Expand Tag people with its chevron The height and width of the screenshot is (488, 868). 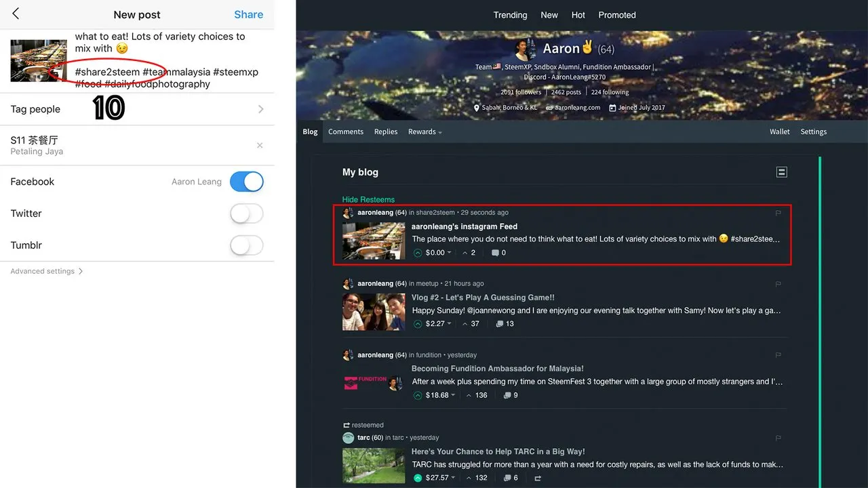pyautogui.click(x=261, y=109)
